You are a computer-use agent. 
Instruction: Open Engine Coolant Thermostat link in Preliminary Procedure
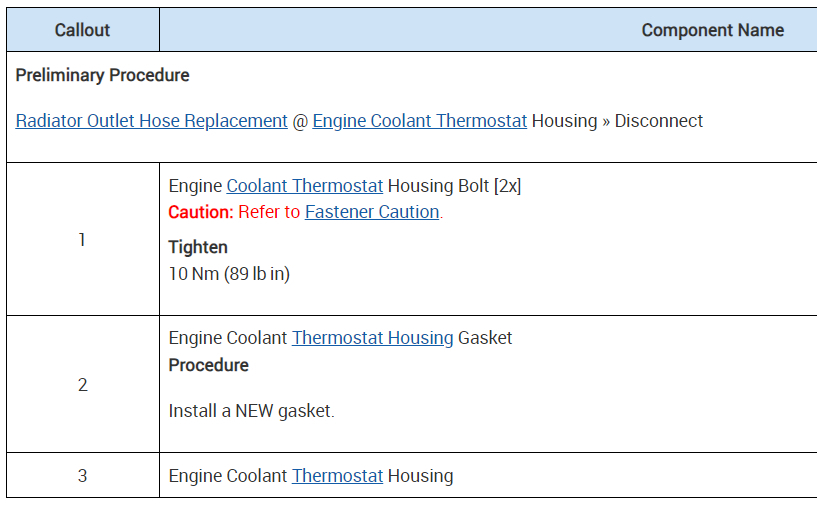pyautogui.click(x=419, y=121)
